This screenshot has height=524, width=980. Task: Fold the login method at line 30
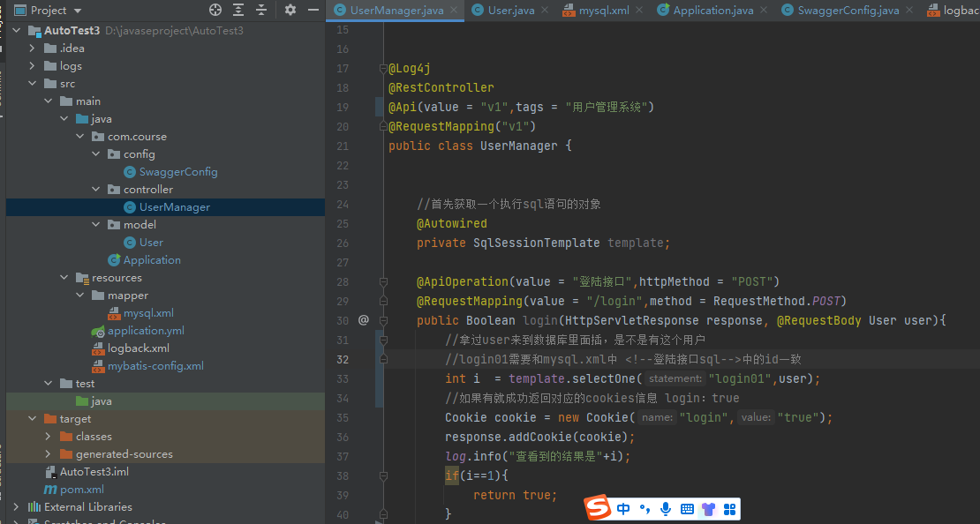384,320
